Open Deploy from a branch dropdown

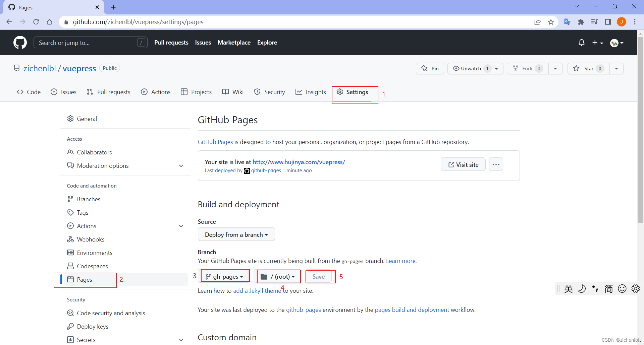tap(236, 234)
